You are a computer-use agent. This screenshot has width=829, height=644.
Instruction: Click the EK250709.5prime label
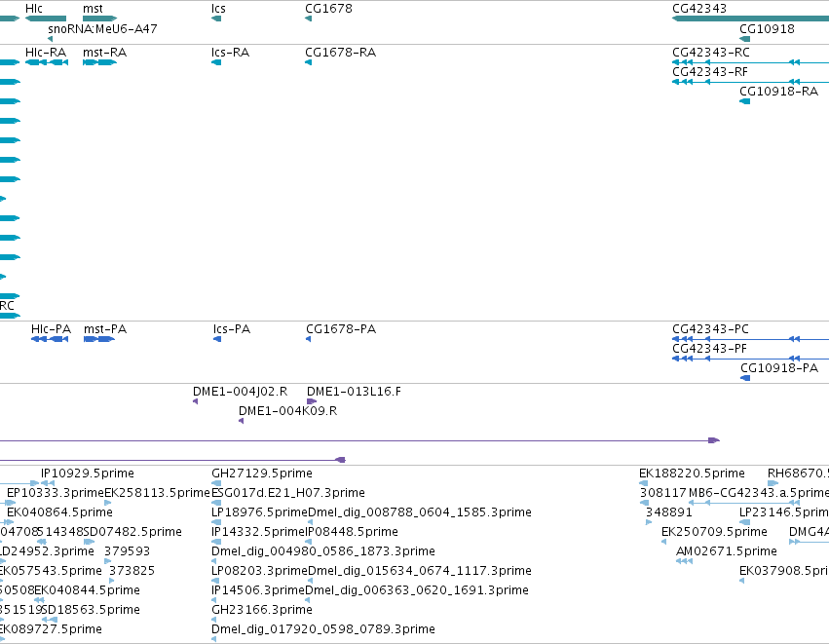click(714, 532)
